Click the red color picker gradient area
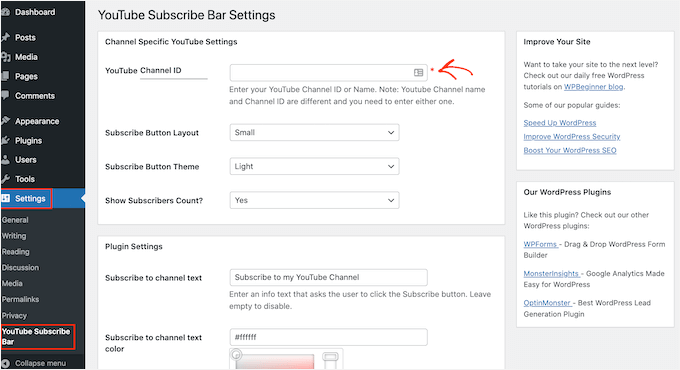 (x=275, y=362)
